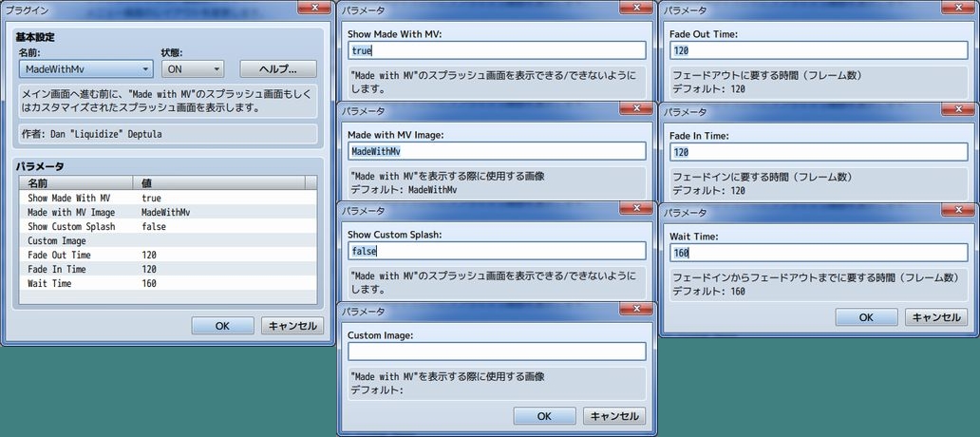Click the true value in parameter table

tap(151, 199)
